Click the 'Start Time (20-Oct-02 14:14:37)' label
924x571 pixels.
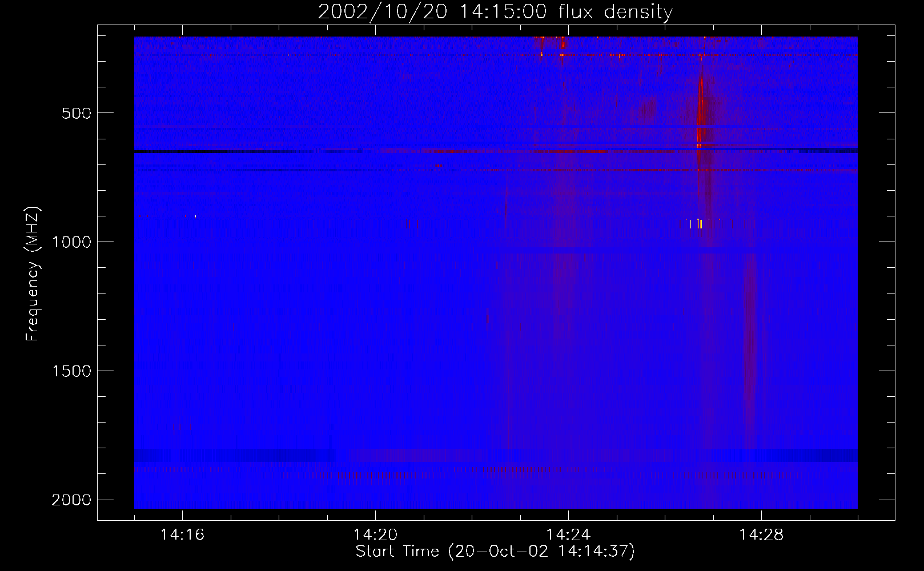tap(495, 552)
